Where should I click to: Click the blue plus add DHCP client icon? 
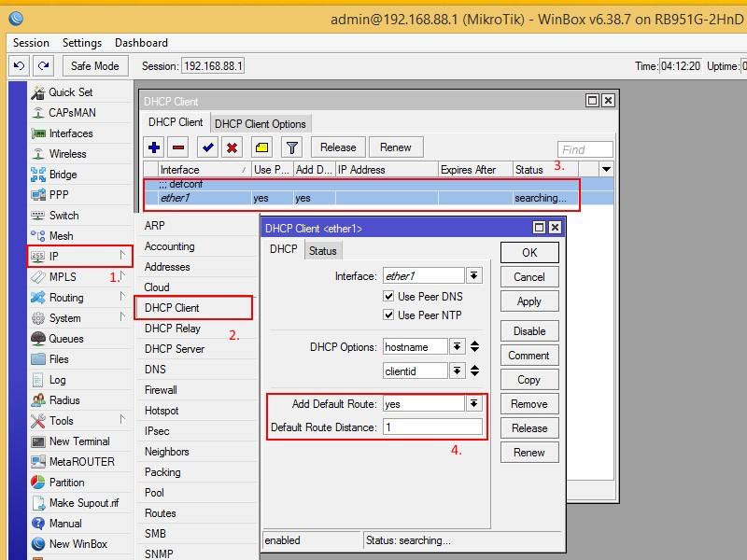(x=154, y=147)
